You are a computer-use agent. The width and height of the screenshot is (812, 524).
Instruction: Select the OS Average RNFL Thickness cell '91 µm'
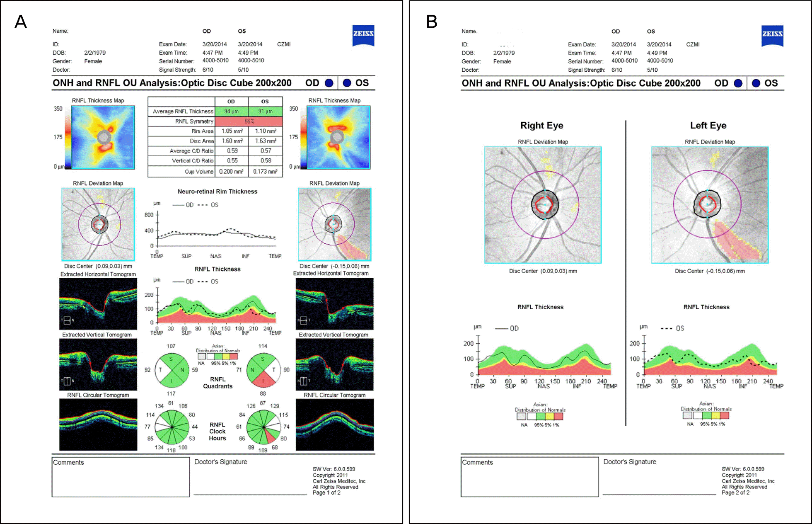[x=266, y=111]
